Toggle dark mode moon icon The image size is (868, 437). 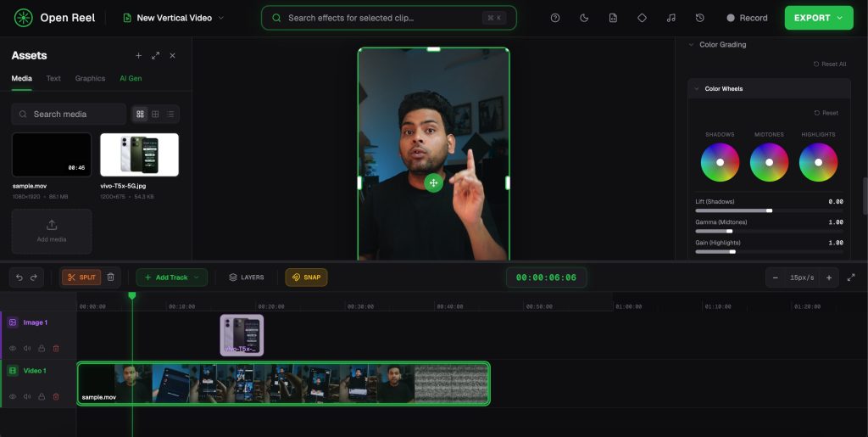tap(584, 18)
